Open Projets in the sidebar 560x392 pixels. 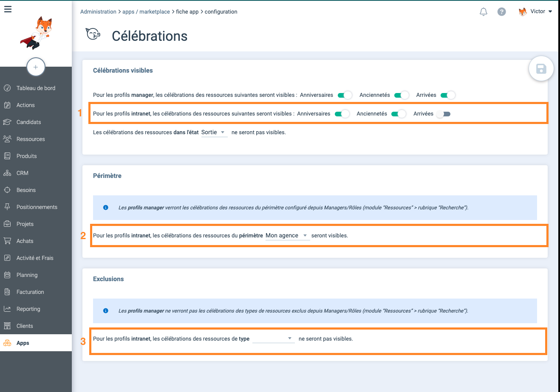click(x=36, y=224)
